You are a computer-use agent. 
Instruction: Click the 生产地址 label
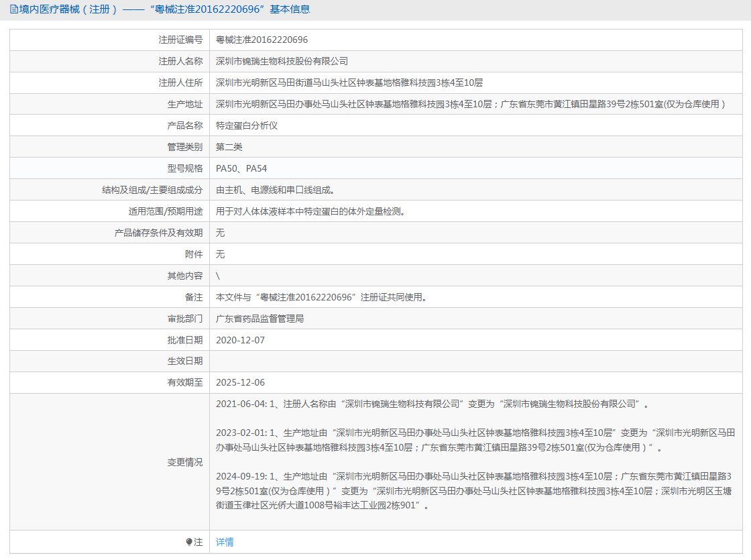(x=185, y=104)
